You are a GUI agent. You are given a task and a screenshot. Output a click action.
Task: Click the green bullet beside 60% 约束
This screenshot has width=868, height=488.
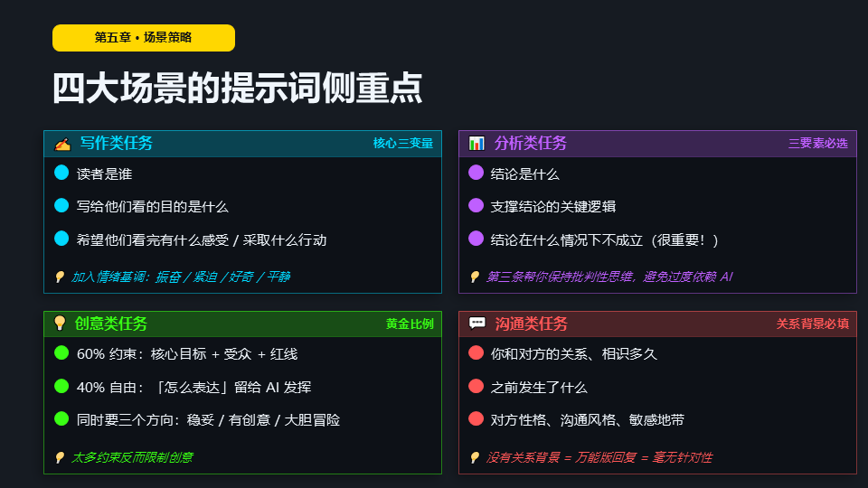coord(61,353)
